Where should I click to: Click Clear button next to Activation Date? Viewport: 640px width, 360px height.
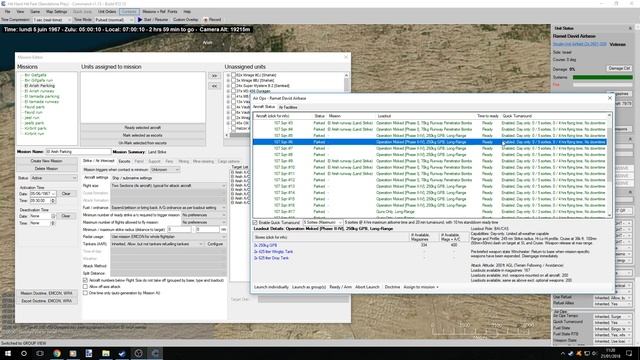pos(66,193)
